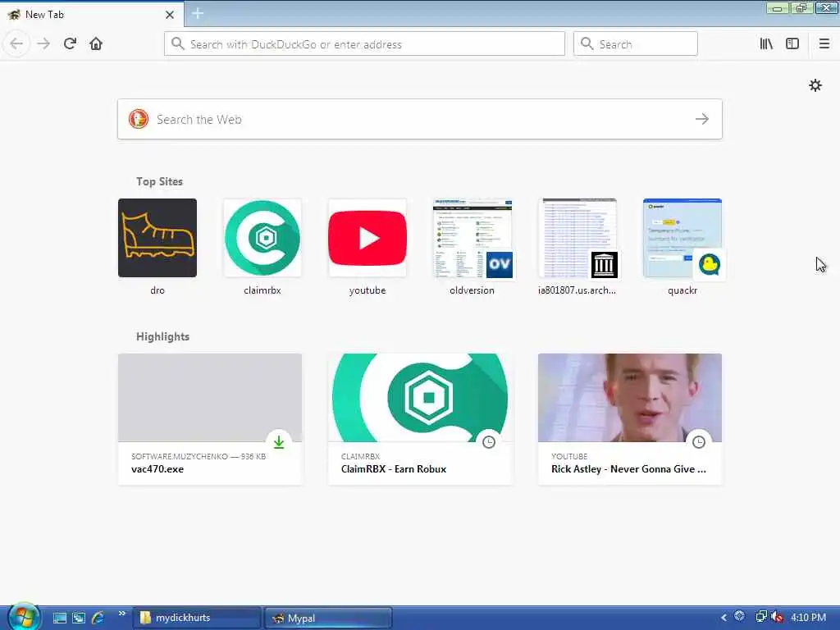Click Show Desktop quick launch icon
The image size is (840, 630).
tap(59, 618)
